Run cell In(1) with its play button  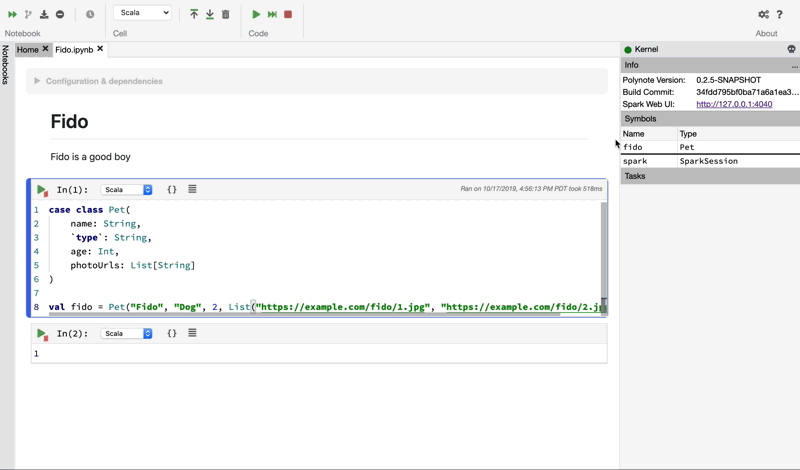[x=42, y=190]
